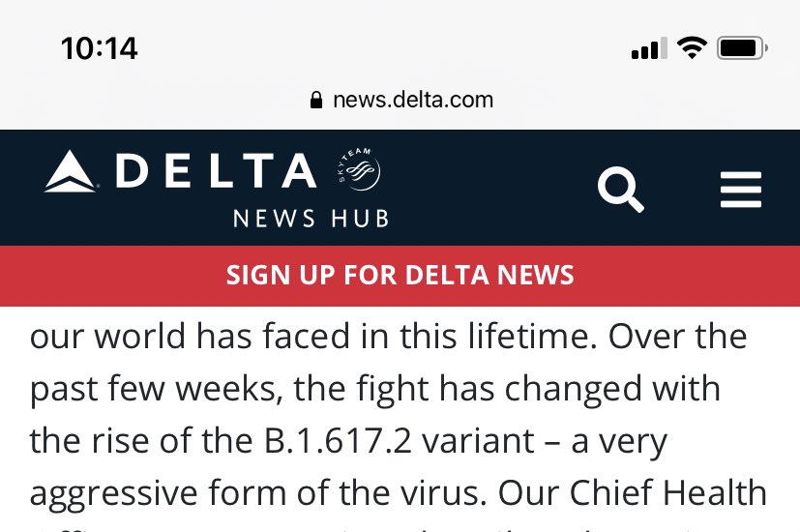800x532 pixels.
Task: Tap the battery indicator icon
Action: (742, 47)
